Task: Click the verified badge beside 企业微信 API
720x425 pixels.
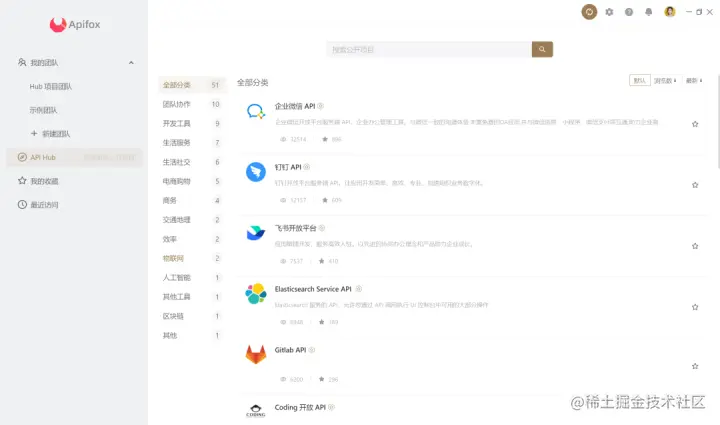Action: [x=321, y=106]
